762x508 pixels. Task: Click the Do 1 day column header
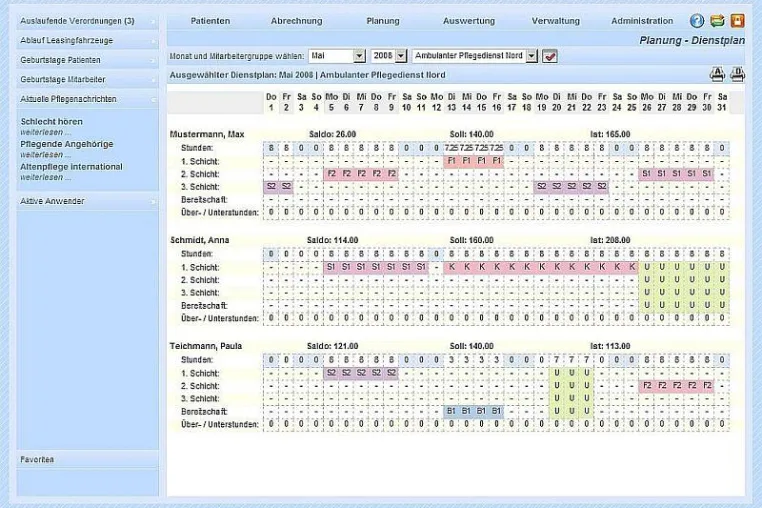[x=271, y=102]
